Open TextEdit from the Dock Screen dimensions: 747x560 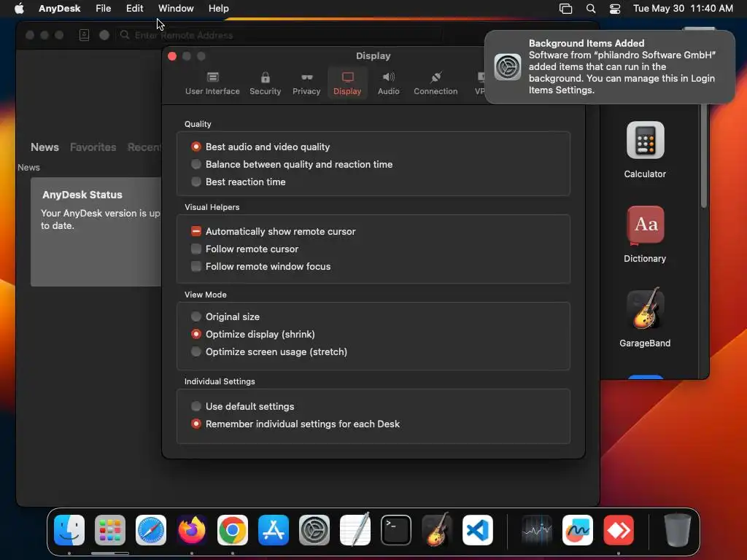click(x=355, y=530)
